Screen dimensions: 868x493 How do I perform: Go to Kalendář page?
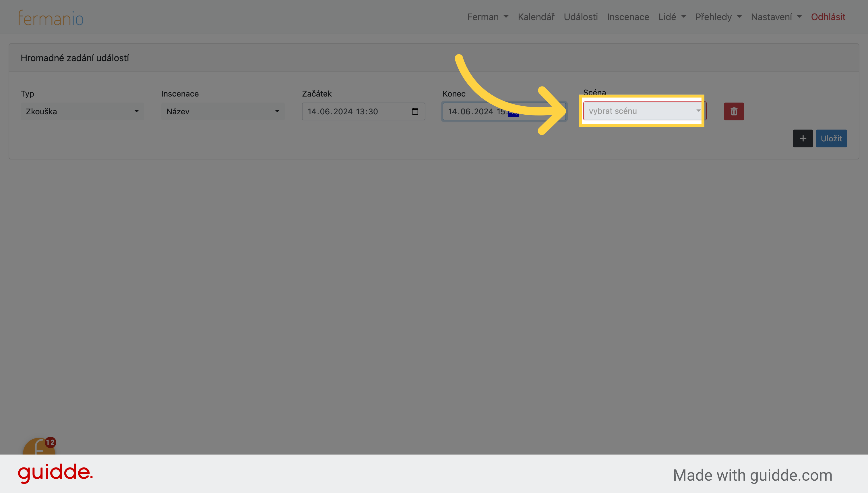tap(536, 17)
